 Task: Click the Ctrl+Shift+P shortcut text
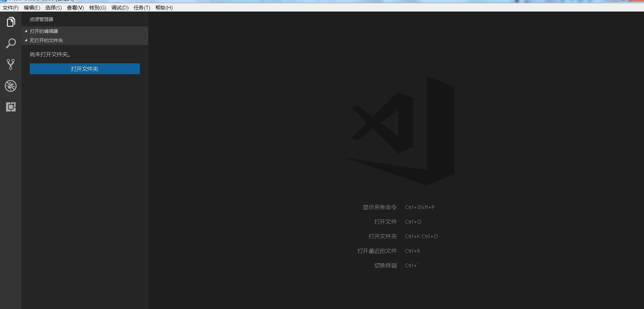[x=420, y=207]
